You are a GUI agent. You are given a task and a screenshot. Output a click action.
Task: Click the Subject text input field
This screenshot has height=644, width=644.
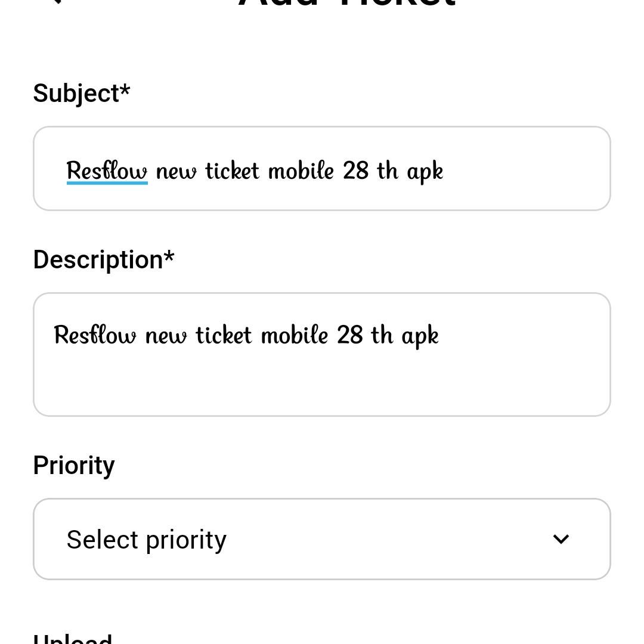pyautogui.click(x=525, y=169)
